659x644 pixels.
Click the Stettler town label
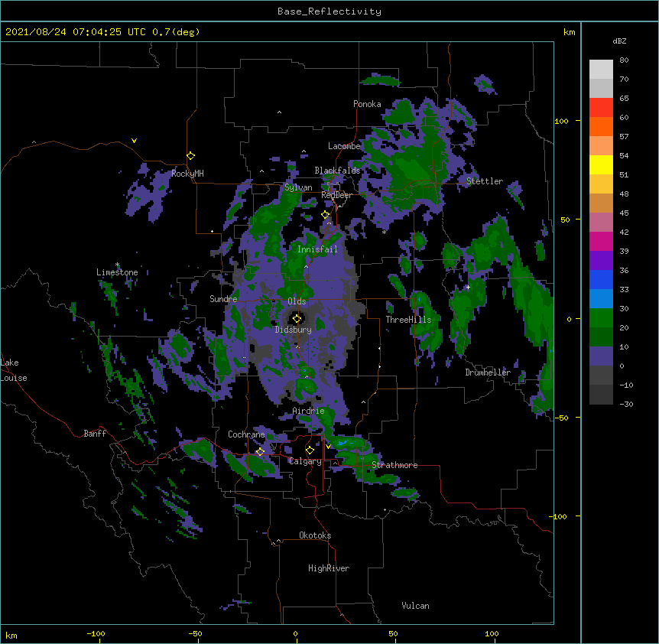485,181
